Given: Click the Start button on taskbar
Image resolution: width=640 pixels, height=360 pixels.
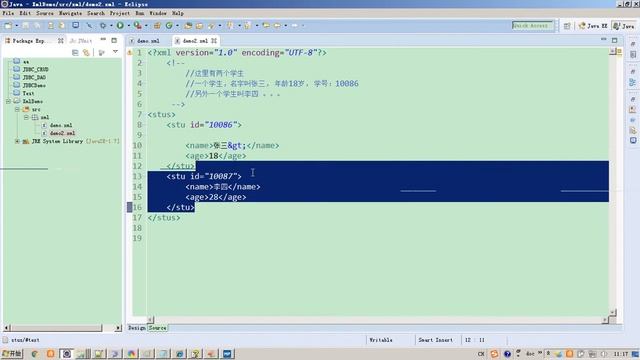Looking at the screenshot, I should click(12, 353).
